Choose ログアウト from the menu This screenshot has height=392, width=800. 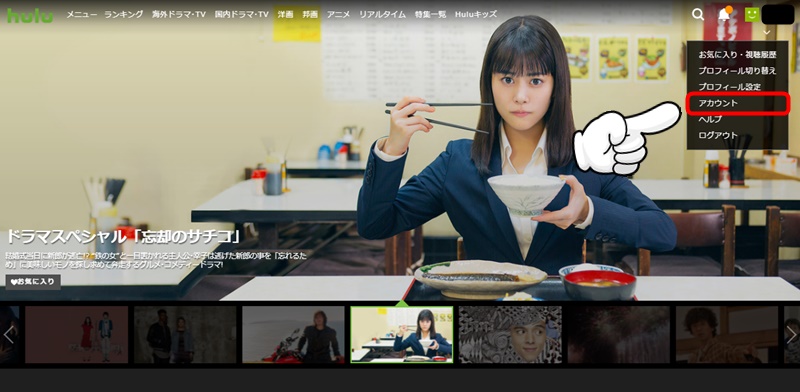click(x=718, y=135)
